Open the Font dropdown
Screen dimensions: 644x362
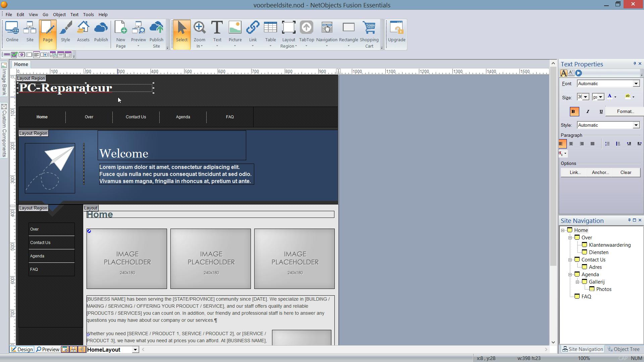(x=636, y=84)
